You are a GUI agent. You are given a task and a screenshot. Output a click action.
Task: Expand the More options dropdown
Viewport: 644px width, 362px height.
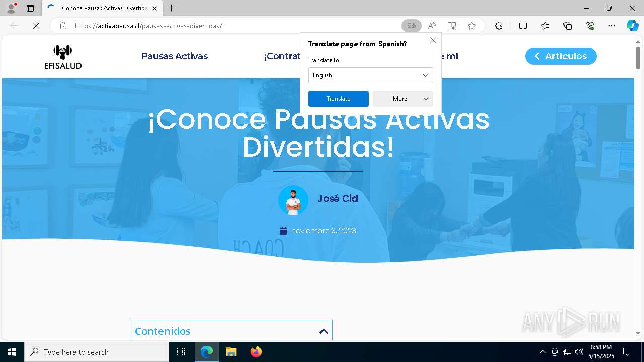403,99
